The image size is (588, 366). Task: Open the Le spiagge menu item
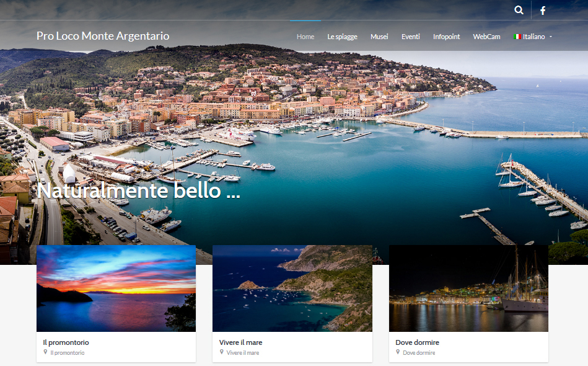click(x=343, y=37)
